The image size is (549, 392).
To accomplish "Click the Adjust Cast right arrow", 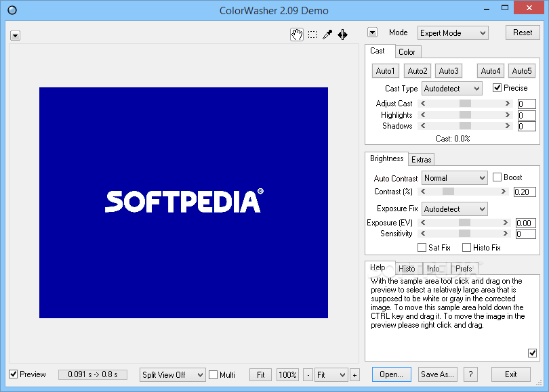I will (508, 104).
